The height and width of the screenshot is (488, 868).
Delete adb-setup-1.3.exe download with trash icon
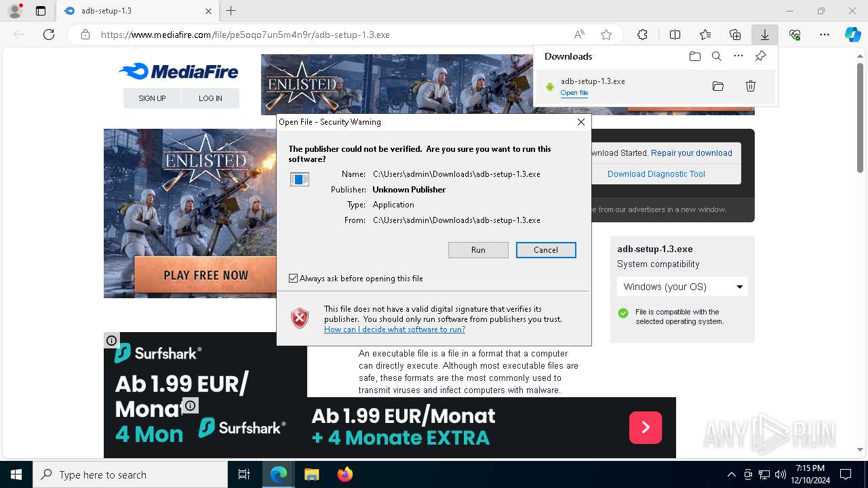(751, 86)
